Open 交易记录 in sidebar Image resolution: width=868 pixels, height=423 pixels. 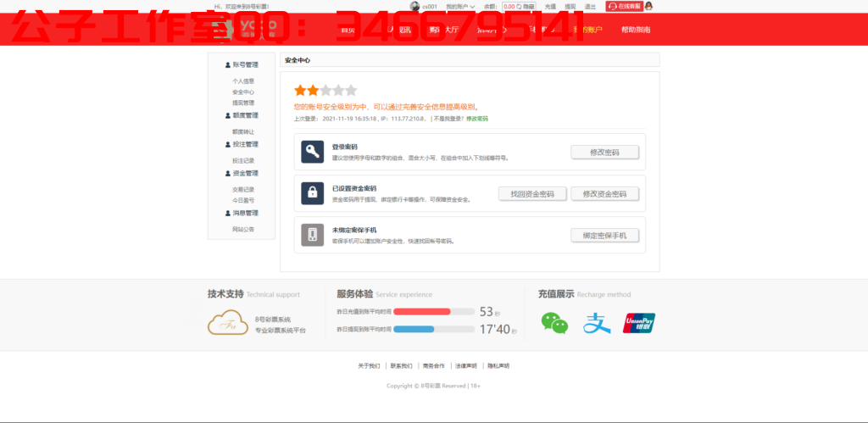(x=243, y=189)
